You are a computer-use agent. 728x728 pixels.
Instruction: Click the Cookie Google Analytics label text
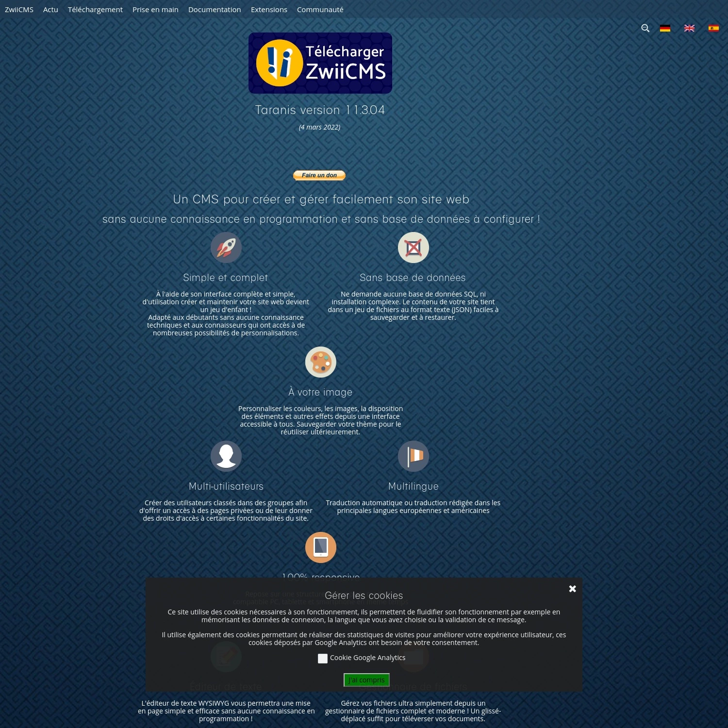367,658
